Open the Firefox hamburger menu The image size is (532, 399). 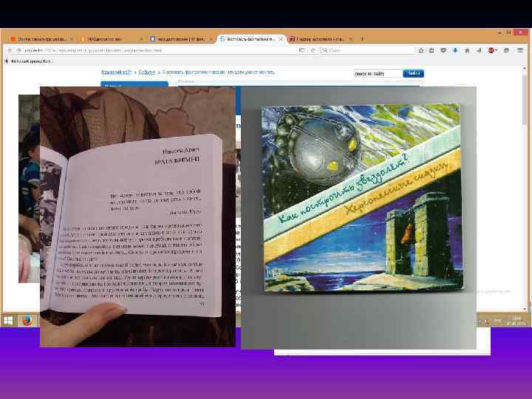520,50
